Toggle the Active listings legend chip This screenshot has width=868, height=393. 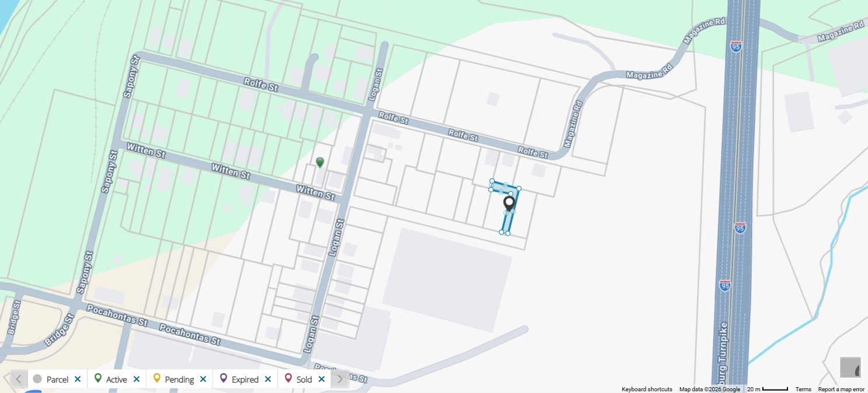click(111, 379)
